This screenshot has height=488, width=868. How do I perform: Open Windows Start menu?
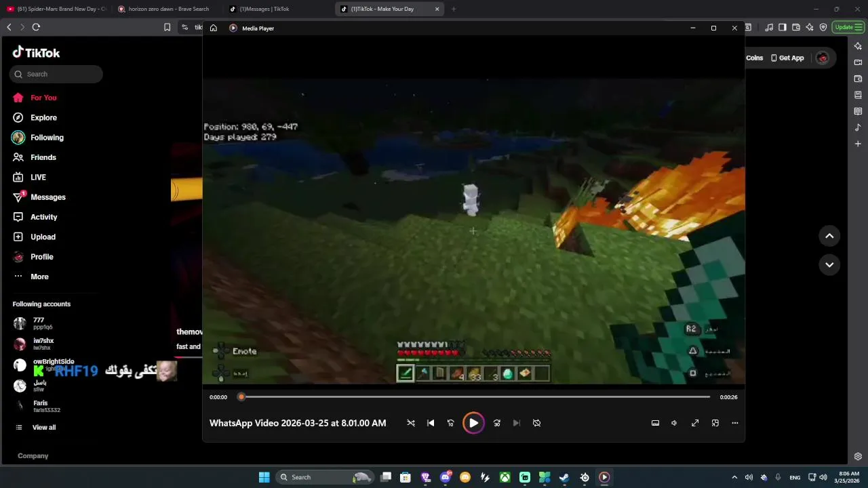(264, 477)
